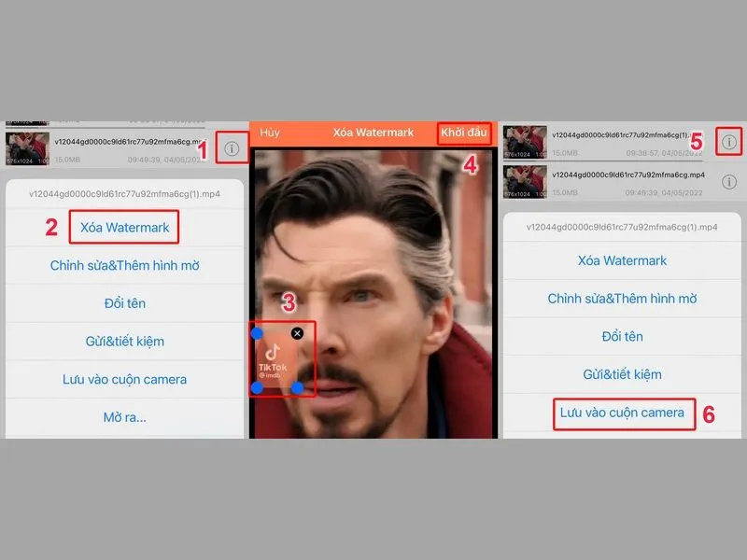Tap Lưu vào cuộn camera in left menu
This screenshot has width=747, height=560.
point(124,380)
